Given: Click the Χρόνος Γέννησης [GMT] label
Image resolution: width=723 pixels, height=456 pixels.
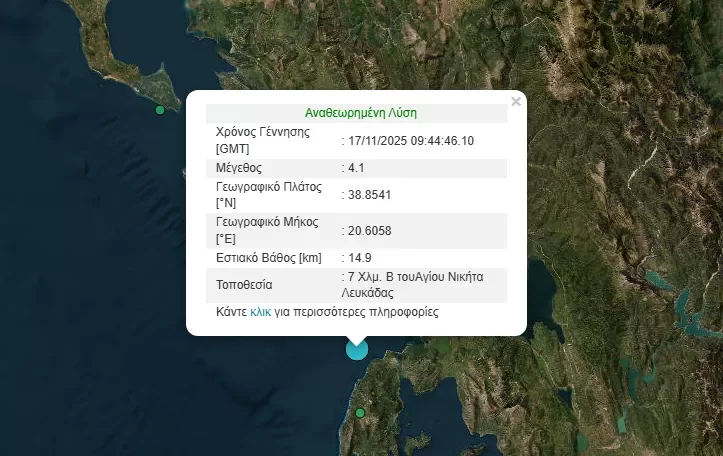Looking at the screenshot, I should point(263,141).
